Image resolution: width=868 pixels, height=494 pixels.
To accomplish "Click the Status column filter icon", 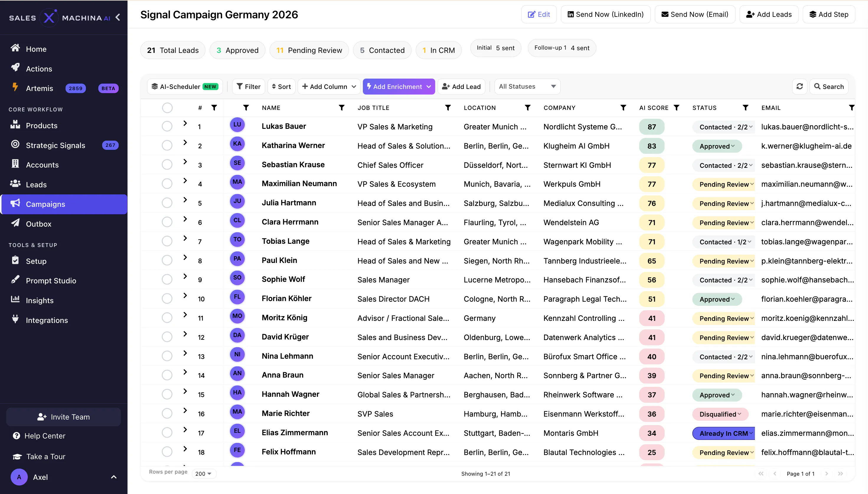I will pos(745,108).
